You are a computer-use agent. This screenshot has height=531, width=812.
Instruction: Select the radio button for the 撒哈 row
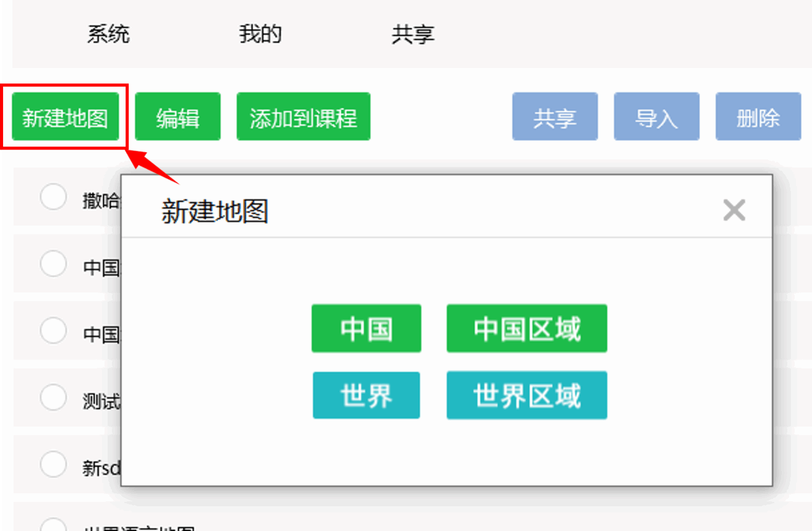click(x=53, y=197)
